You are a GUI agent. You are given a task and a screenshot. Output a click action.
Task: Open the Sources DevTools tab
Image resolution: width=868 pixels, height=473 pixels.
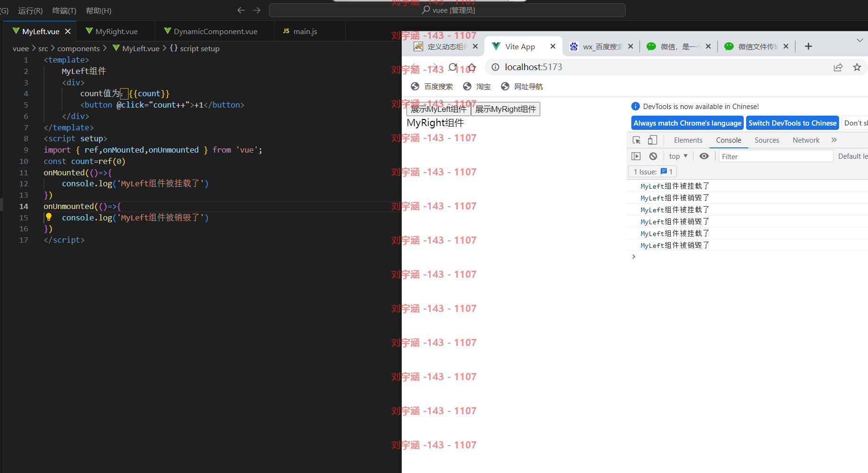[766, 140]
